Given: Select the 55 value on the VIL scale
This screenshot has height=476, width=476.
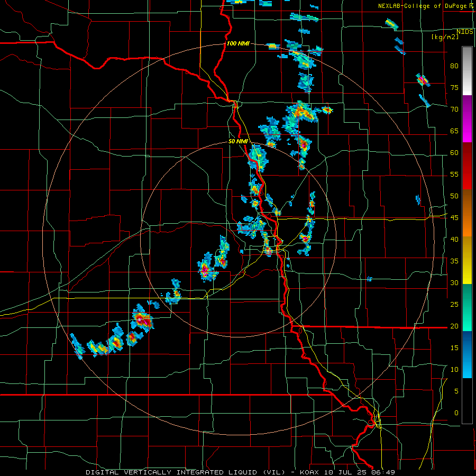Looking at the screenshot, I should pos(454,174).
